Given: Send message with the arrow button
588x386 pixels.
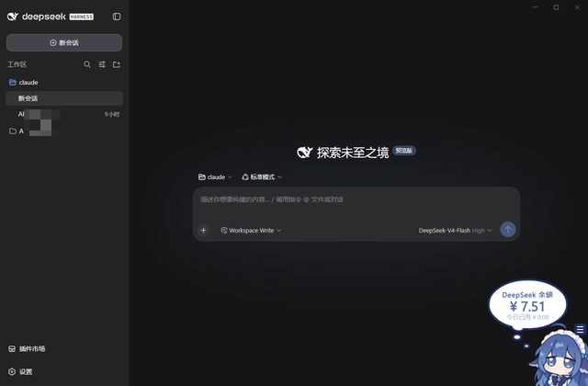Looking at the screenshot, I should pyautogui.click(x=508, y=230).
